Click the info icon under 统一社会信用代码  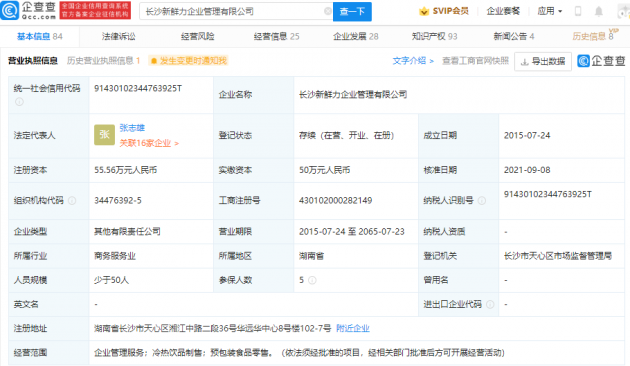[19, 102]
